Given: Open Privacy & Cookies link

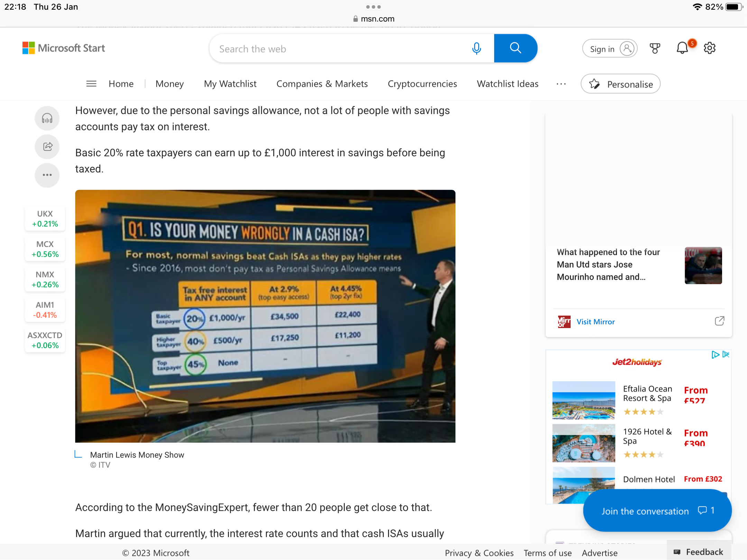Looking at the screenshot, I should coord(479,553).
